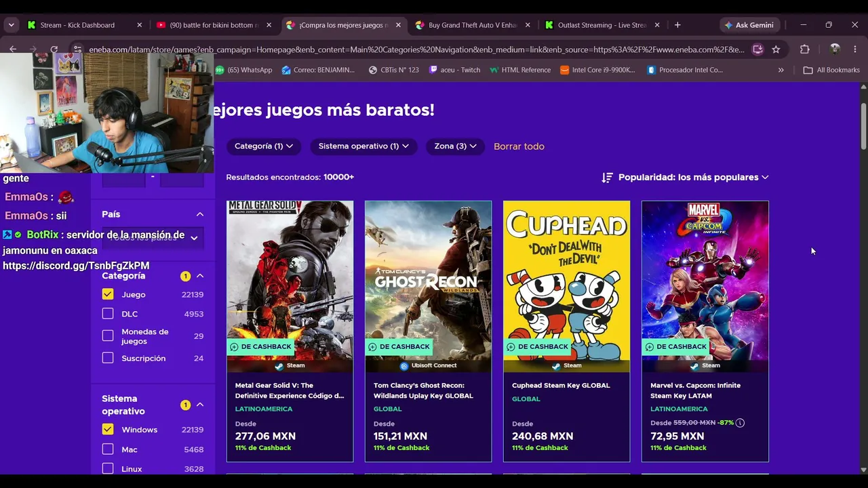Image resolution: width=868 pixels, height=488 pixels.
Task: Open the Intel Core i9-9900K bookmark
Action: (597, 70)
